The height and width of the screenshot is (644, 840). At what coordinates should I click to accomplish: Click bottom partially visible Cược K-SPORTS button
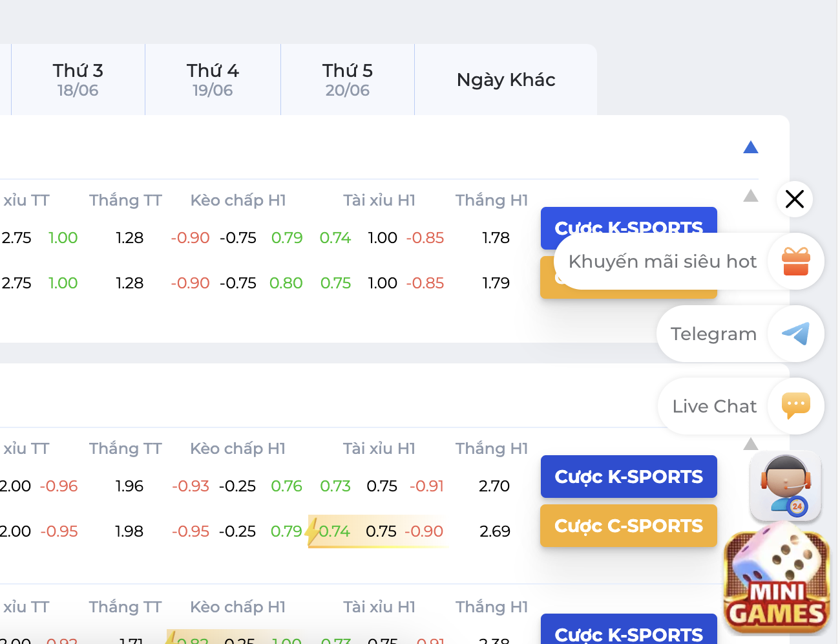click(629, 629)
